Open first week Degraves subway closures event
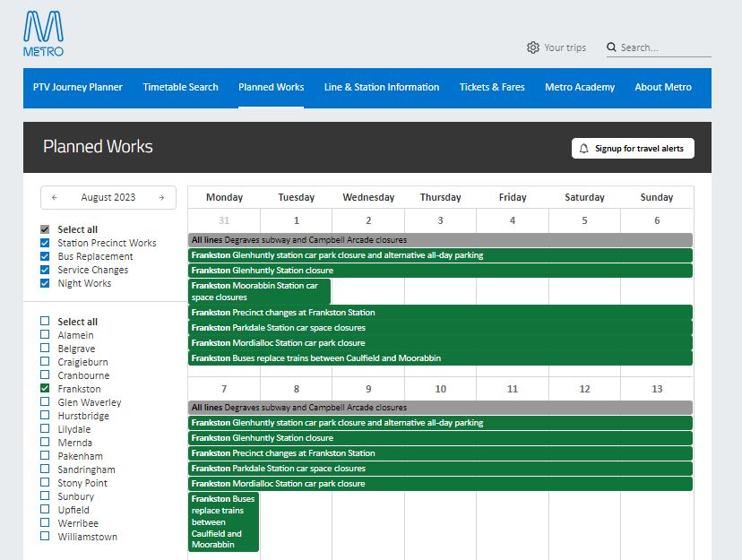Image resolution: width=742 pixels, height=560 pixels. [440, 240]
